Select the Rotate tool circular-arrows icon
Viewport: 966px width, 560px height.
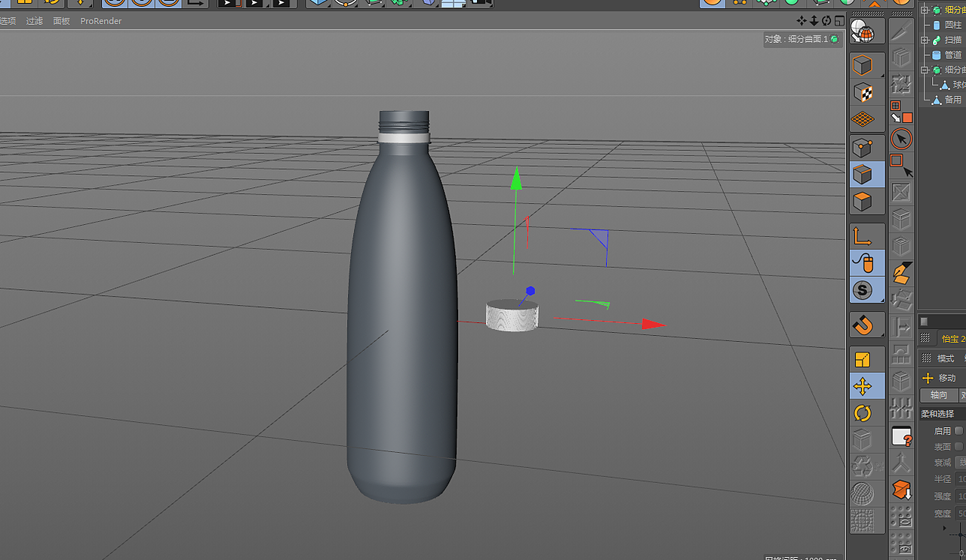tap(863, 413)
